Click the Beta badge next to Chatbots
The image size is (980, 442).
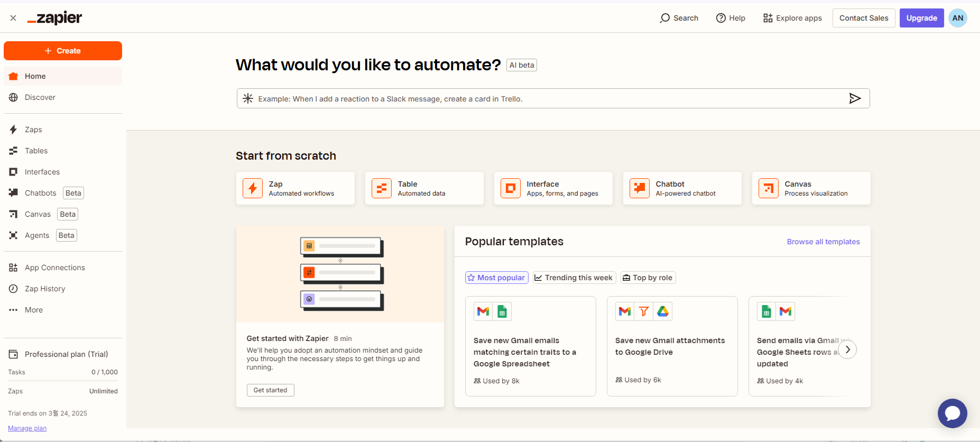coord(73,193)
